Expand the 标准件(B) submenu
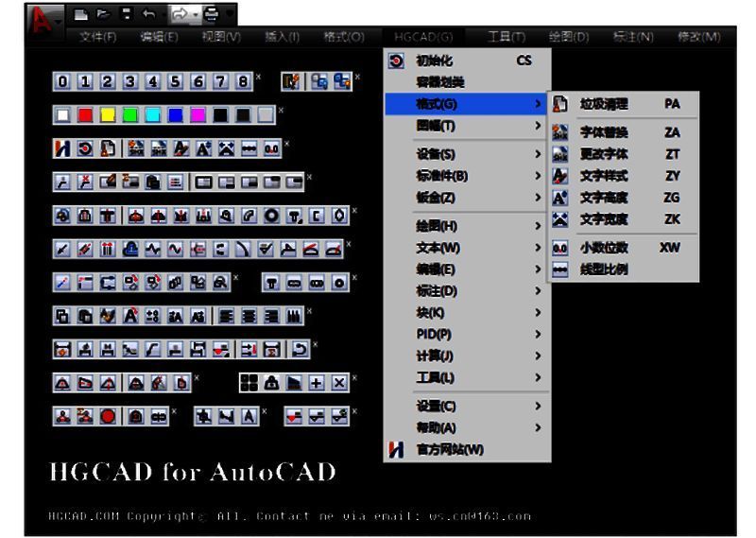756x538 pixels. pos(467,176)
